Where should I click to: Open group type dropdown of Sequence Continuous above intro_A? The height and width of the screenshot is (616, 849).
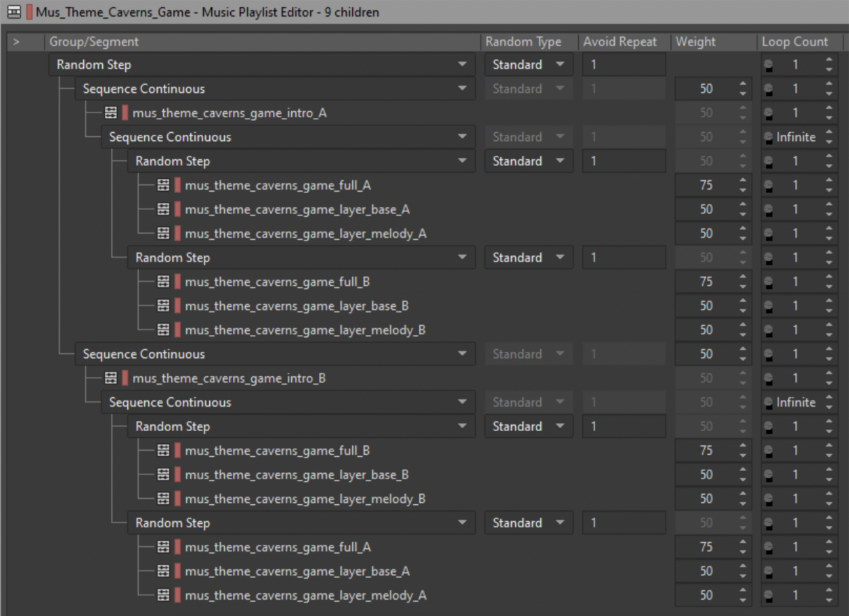pos(462,88)
